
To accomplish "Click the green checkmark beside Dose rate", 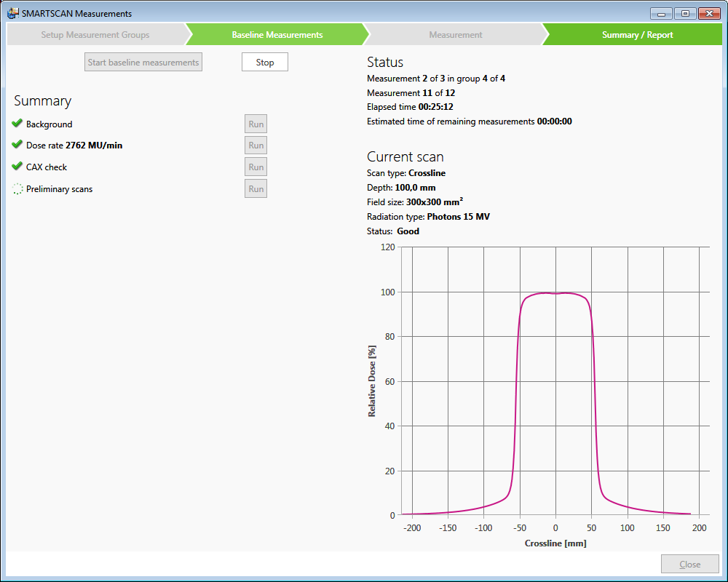I will 17,145.
